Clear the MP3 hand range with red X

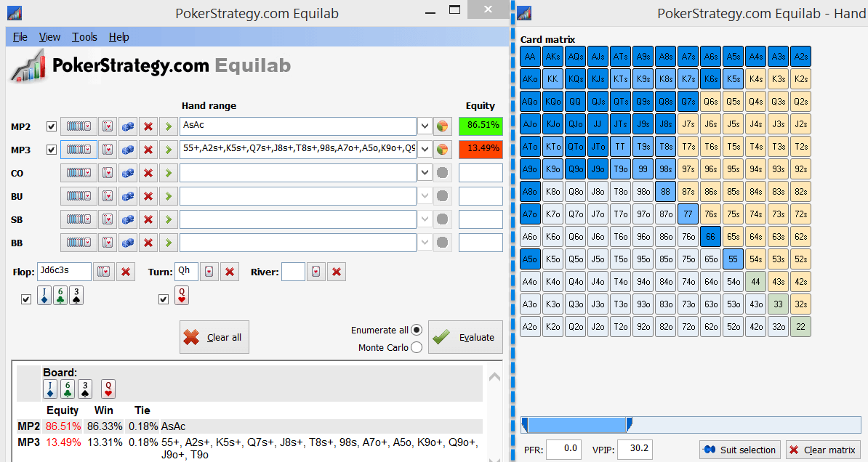[148, 150]
